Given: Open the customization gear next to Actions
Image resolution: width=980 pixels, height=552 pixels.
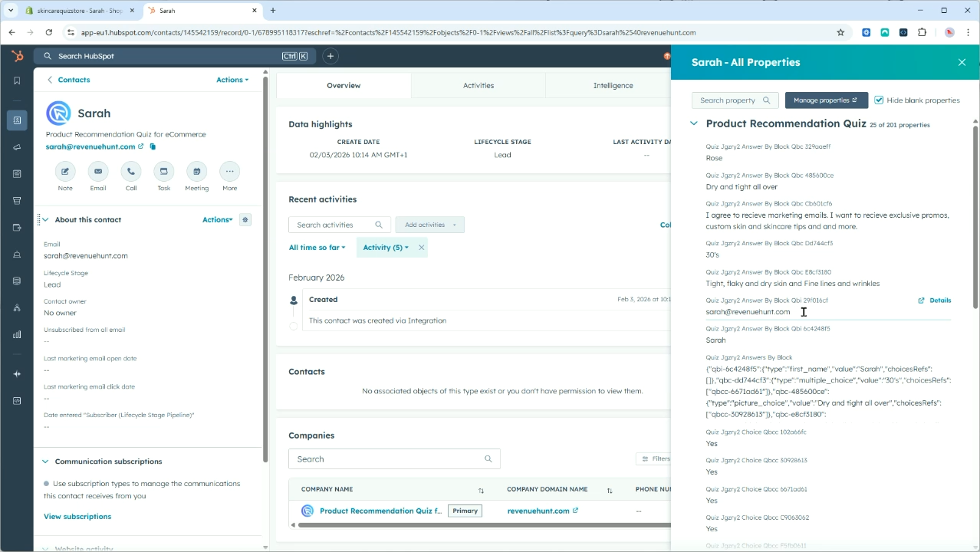Looking at the screenshot, I should 245,219.
